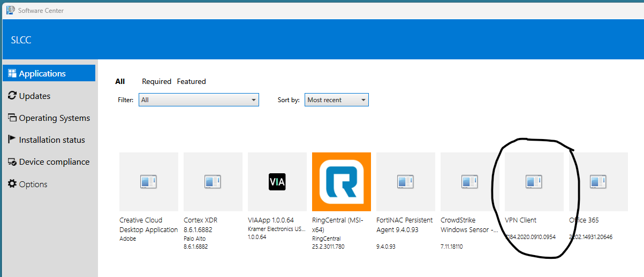The image size is (644, 277).
Task: Open the Cortex XDR application tile
Action: pos(213,182)
